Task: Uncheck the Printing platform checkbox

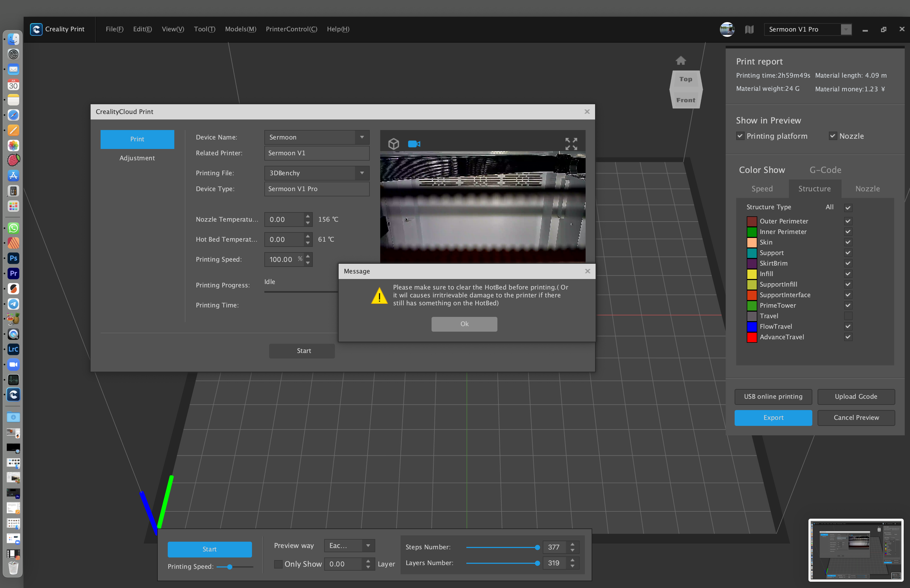Action: (x=740, y=136)
